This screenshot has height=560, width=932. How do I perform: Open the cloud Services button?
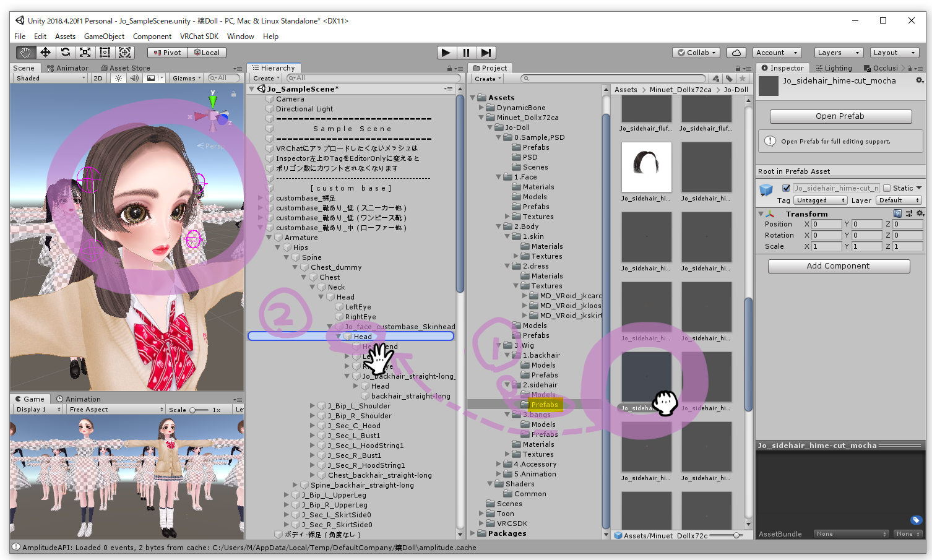pos(736,53)
